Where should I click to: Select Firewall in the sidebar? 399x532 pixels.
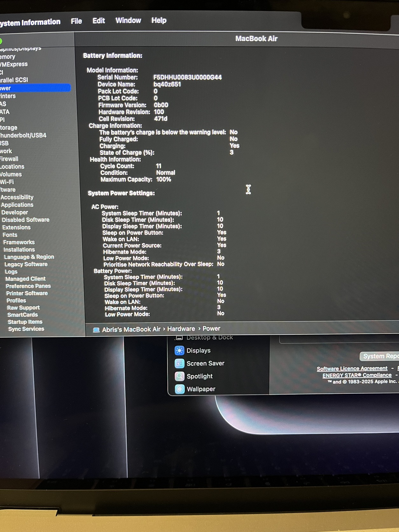[x=9, y=159]
